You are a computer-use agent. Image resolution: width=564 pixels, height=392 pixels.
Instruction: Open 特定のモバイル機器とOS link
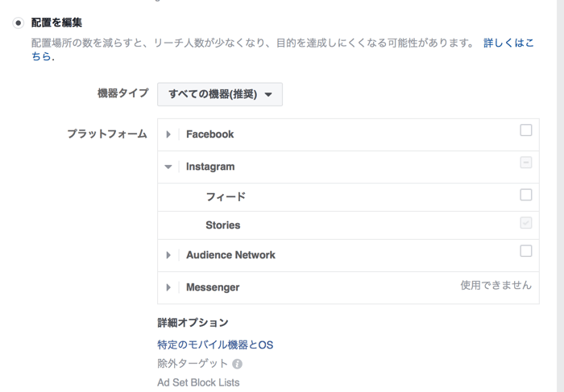pyautogui.click(x=215, y=345)
